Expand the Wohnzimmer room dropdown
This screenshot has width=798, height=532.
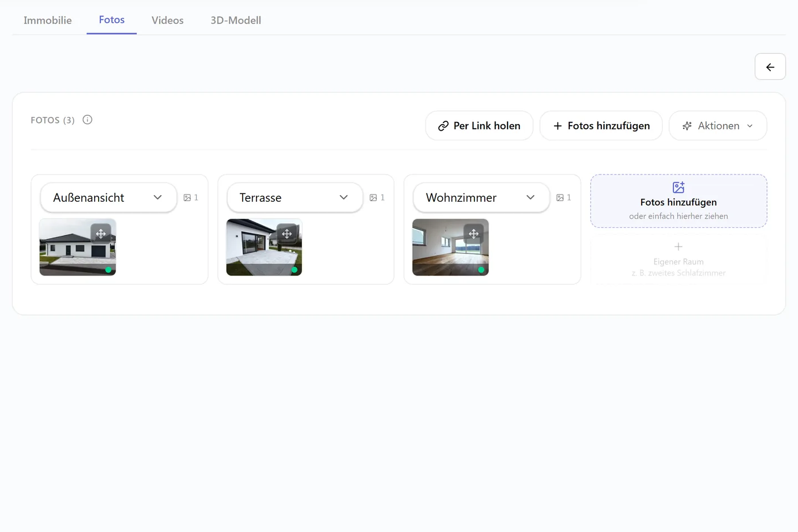pyautogui.click(x=481, y=197)
